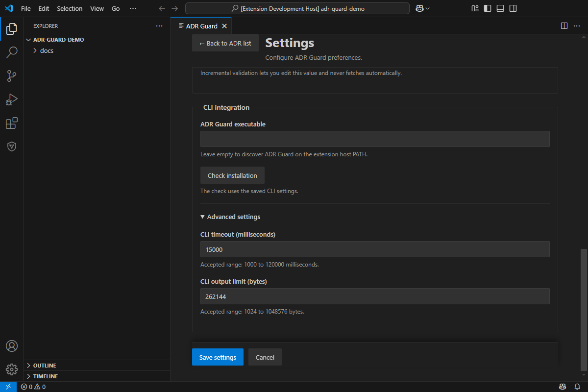
Task: Toggle the Secondary Side Bar icon
Action: tap(513, 8)
